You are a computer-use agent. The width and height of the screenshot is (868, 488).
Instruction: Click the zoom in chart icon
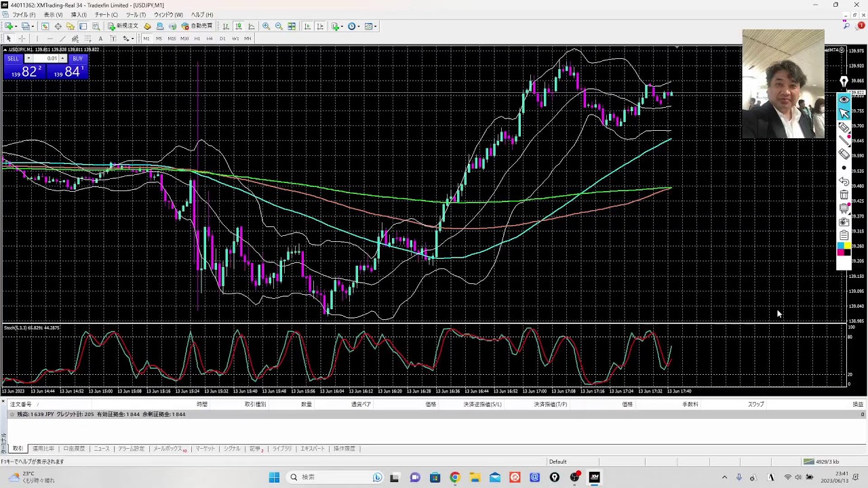[266, 26]
